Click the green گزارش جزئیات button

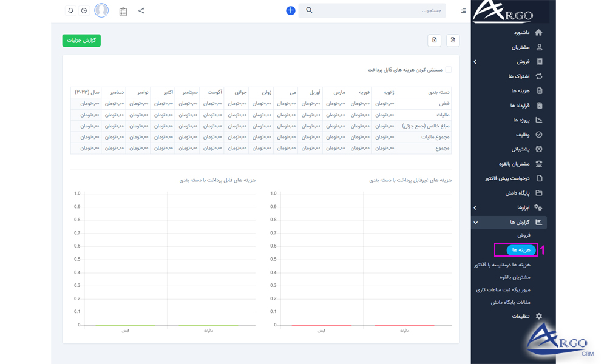[x=81, y=40]
